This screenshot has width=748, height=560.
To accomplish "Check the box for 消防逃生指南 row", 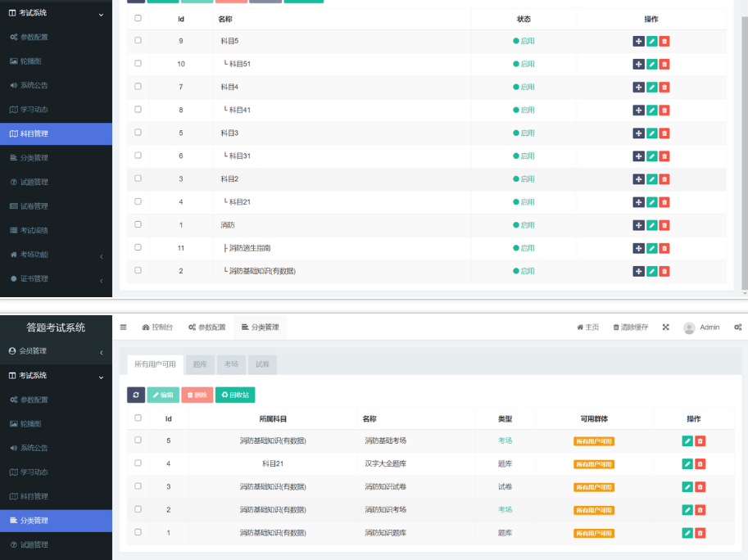I will [138, 247].
